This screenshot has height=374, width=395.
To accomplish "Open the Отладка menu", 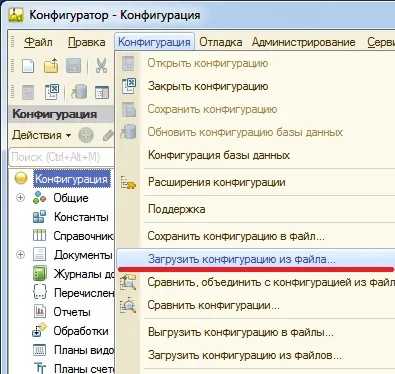I will [221, 42].
